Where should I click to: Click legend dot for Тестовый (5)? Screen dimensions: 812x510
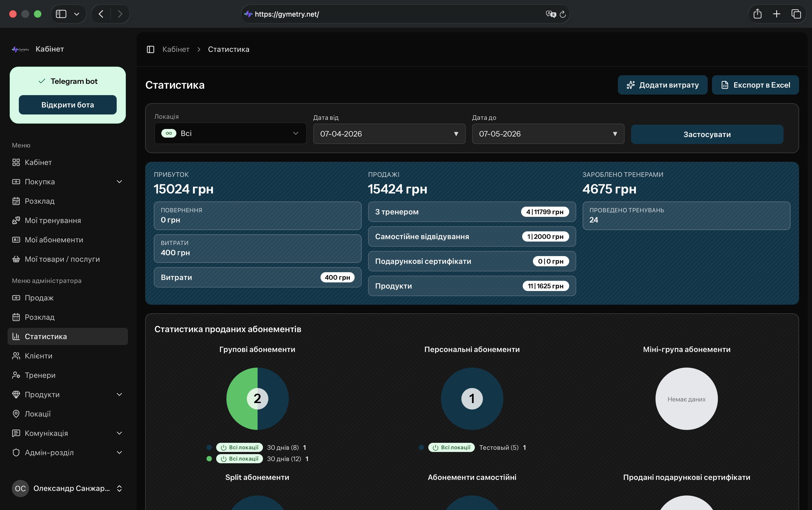click(x=421, y=448)
